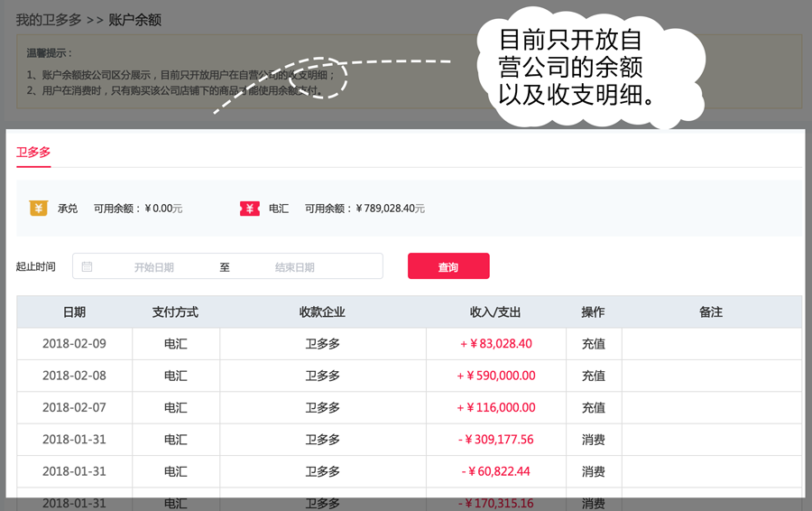Click 我的卫多多 breadcrumb link
Screen dimensions: 812x511
[49, 20]
